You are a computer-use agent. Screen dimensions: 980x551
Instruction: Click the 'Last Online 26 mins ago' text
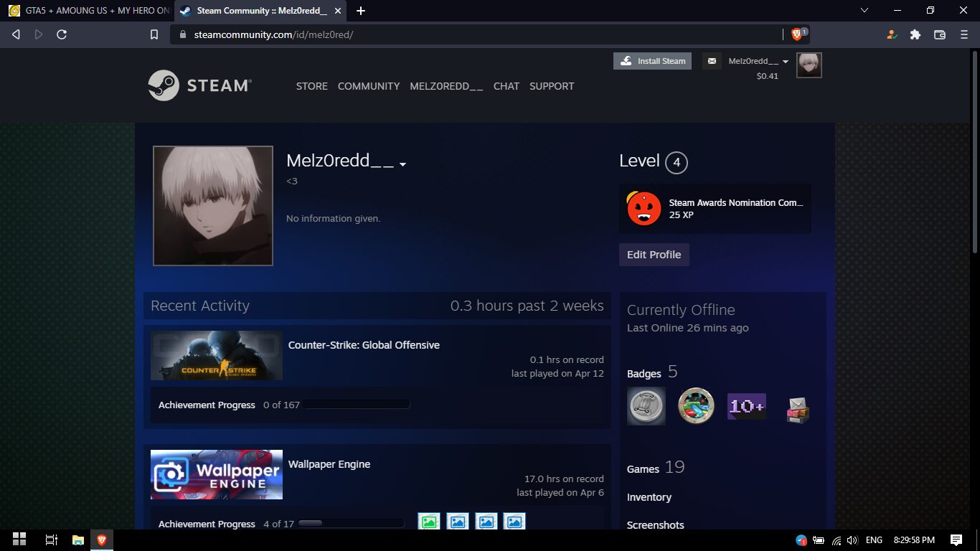(688, 328)
